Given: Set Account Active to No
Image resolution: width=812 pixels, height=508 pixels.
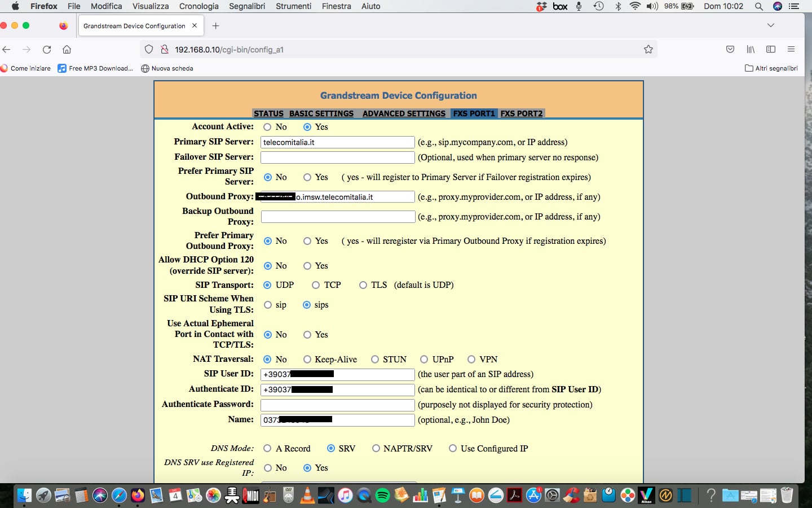Looking at the screenshot, I should pos(268,127).
